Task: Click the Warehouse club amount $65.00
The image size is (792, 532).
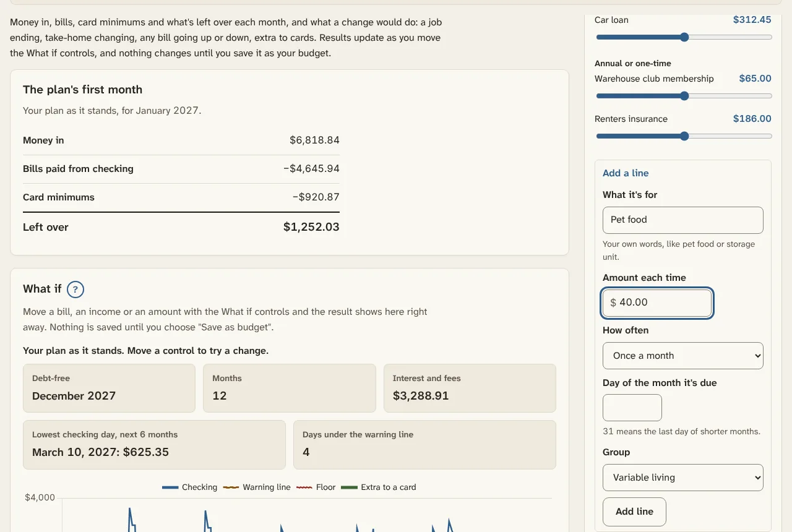Action: click(x=755, y=79)
